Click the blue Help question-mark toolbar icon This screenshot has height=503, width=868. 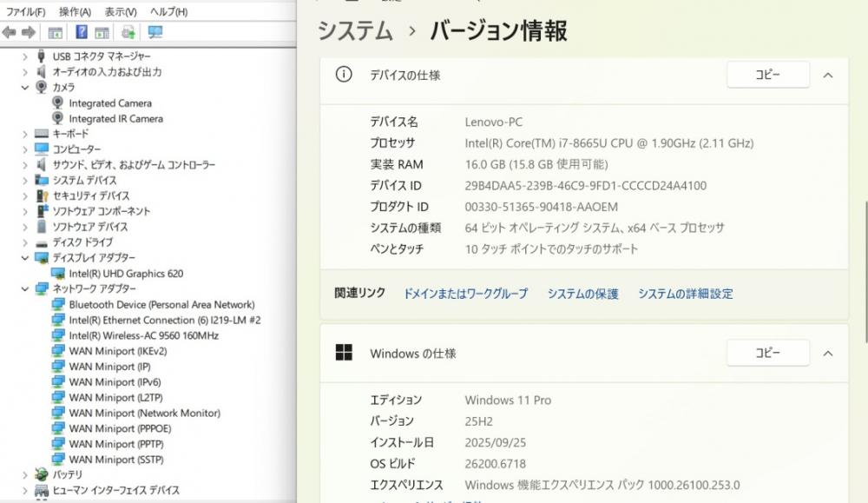click(82, 32)
